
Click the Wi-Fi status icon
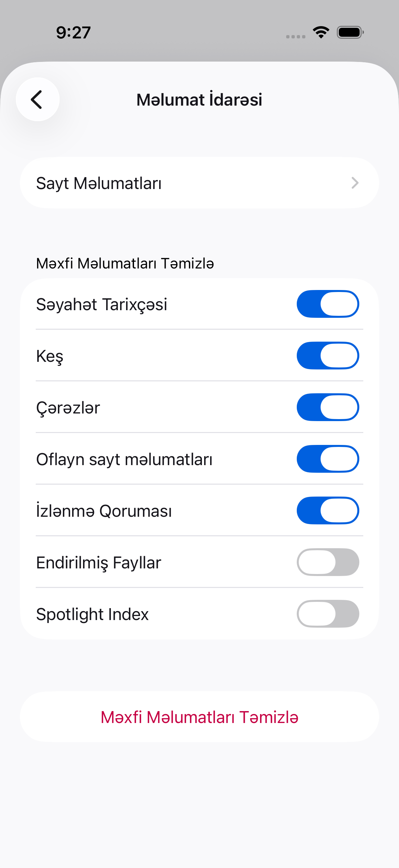(x=321, y=32)
